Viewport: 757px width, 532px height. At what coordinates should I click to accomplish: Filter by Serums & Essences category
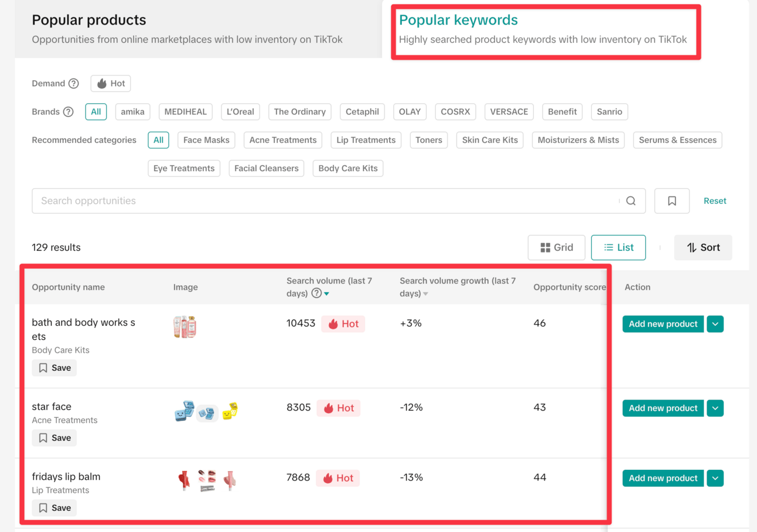tap(678, 140)
